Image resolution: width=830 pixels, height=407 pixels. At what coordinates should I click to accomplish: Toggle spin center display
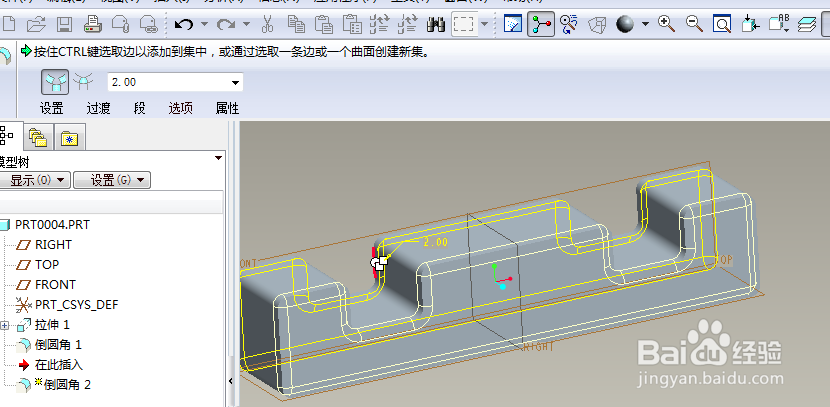[541, 24]
